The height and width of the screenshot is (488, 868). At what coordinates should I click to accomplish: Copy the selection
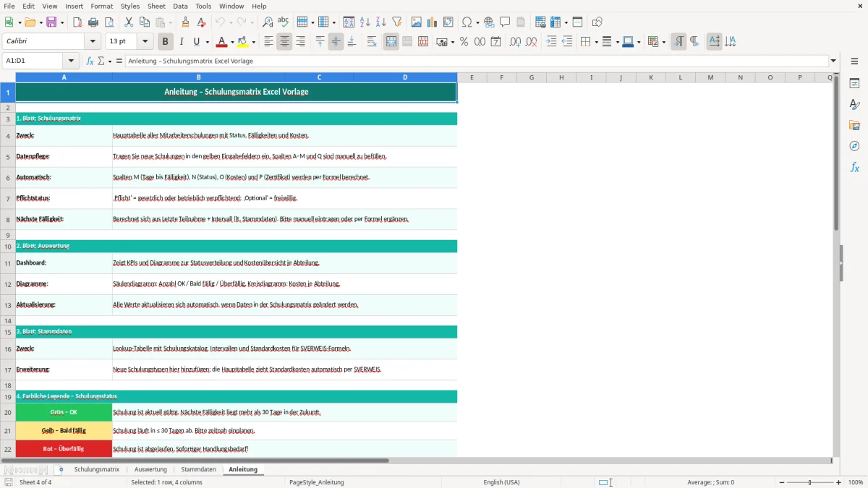(x=145, y=22)
